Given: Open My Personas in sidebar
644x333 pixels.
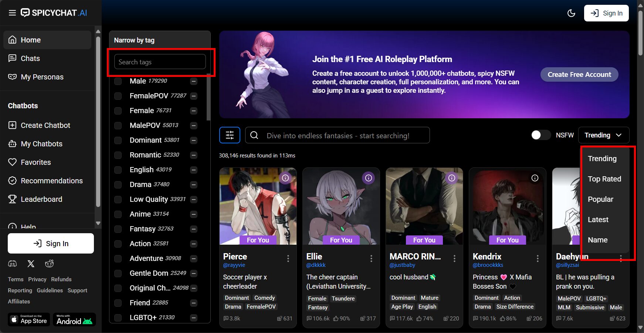Looking at the screenshot, I should [47, 77].
